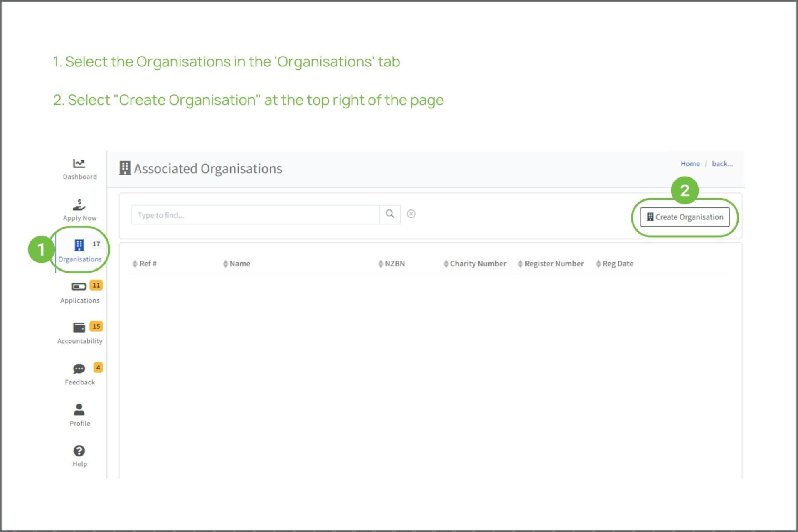Open the Dashboard chart icon
The width and height of the screenshot is (798, 532).
pyautogui.click(x=79, y=163)
